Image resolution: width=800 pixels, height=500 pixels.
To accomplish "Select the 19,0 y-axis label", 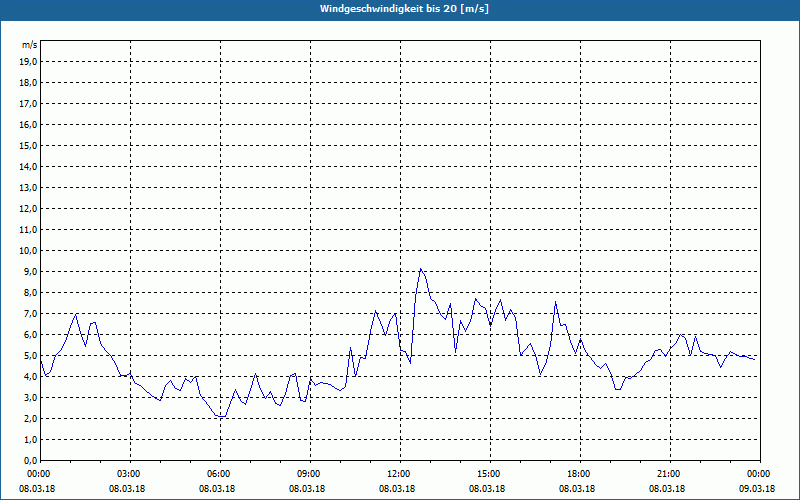I will point(29,62).
